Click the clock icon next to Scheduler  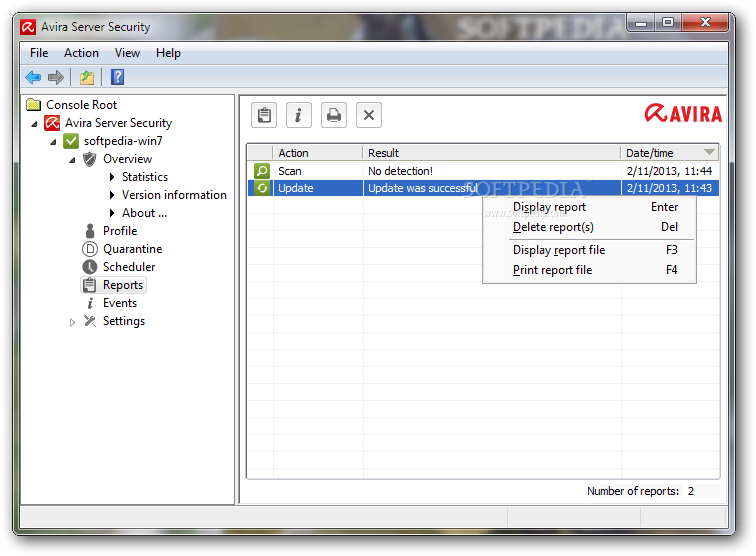[90, 267]
